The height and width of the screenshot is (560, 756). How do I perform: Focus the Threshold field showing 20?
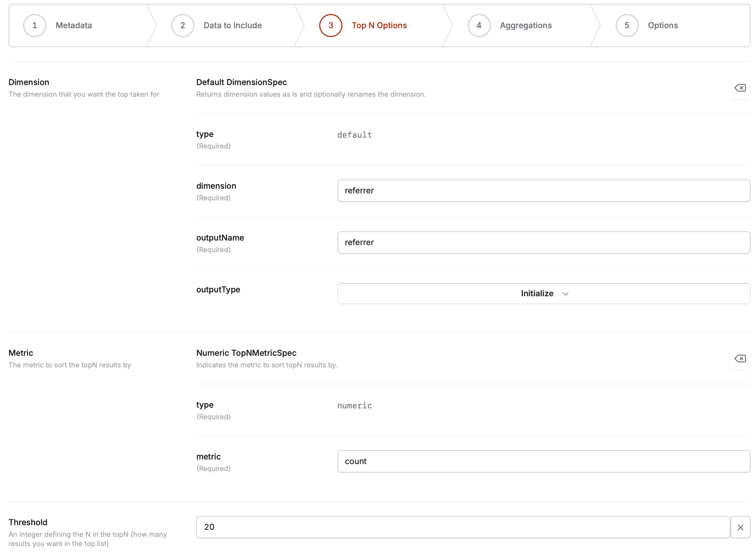pos(463,527)
